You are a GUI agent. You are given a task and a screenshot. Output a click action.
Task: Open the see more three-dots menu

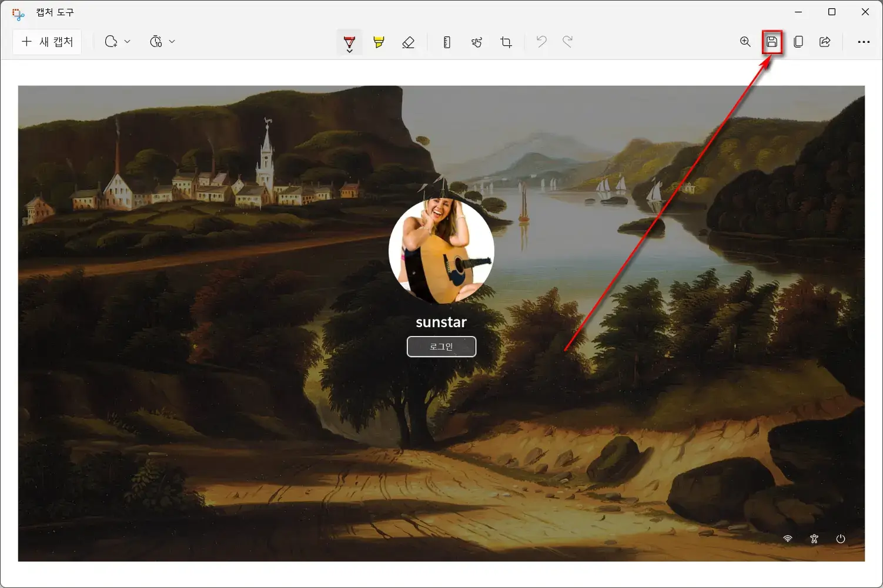(x=864, y=42)
